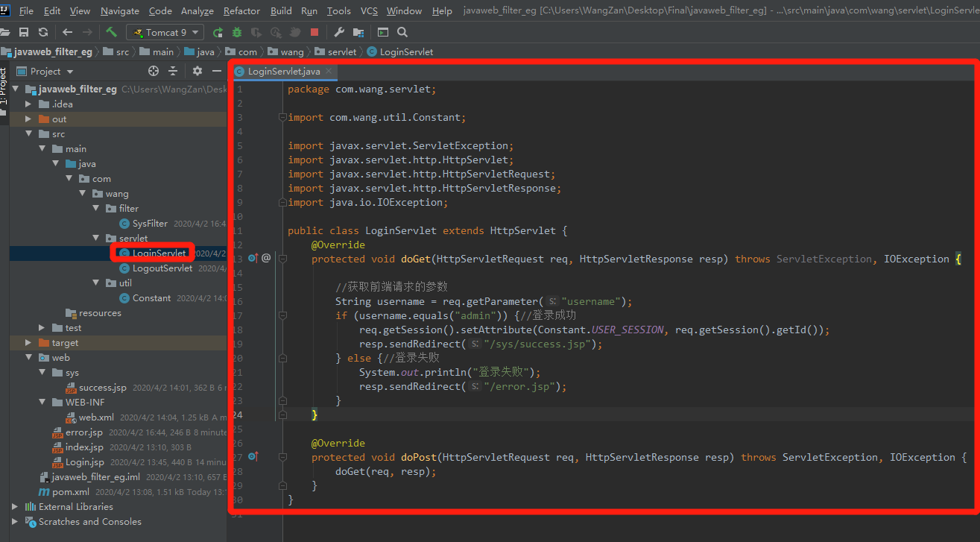Click the java breadcrumb in navigation bar
This screenshot has width=980, height=542.
(199, 51)
